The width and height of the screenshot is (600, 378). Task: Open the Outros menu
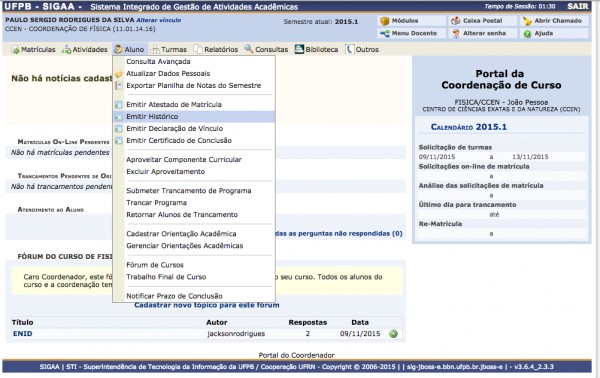pos(362,50)
